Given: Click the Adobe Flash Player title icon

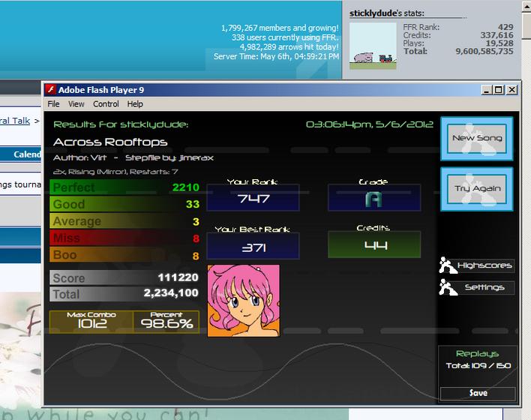Looking at the screenshot, I should click(x=51, y=90).
